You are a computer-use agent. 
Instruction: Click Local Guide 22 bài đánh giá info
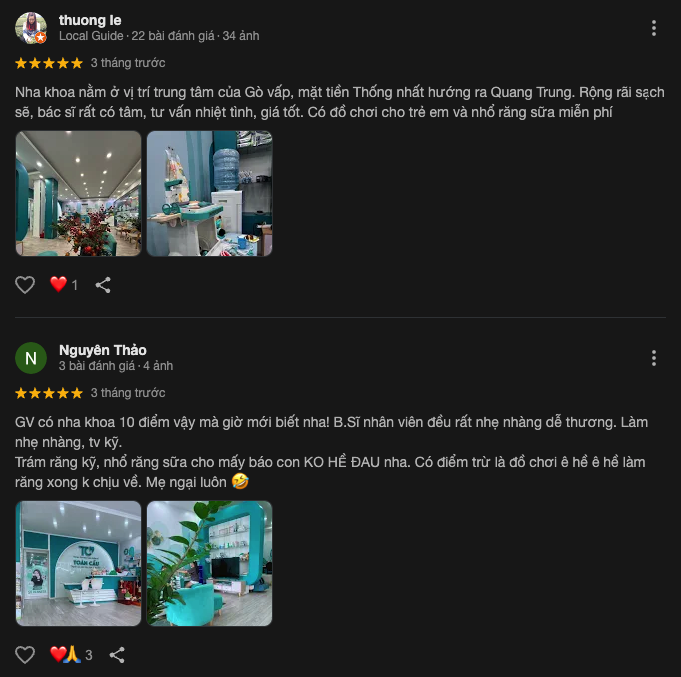pyautogui.click(x=159, y=36)
